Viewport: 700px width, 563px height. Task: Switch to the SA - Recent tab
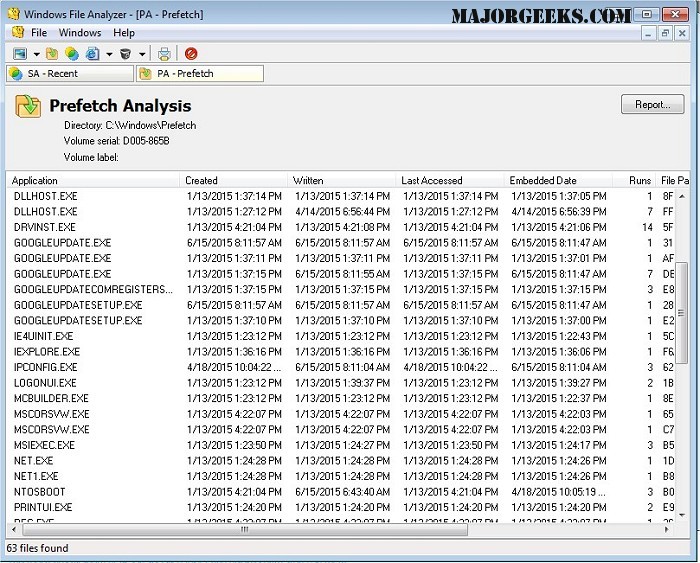[x=70, y=74]
